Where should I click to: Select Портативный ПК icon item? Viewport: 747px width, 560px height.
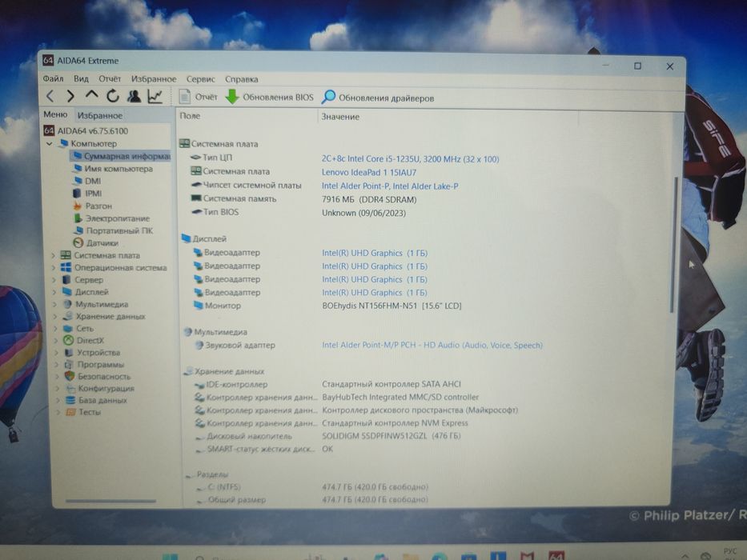[78, 230]
